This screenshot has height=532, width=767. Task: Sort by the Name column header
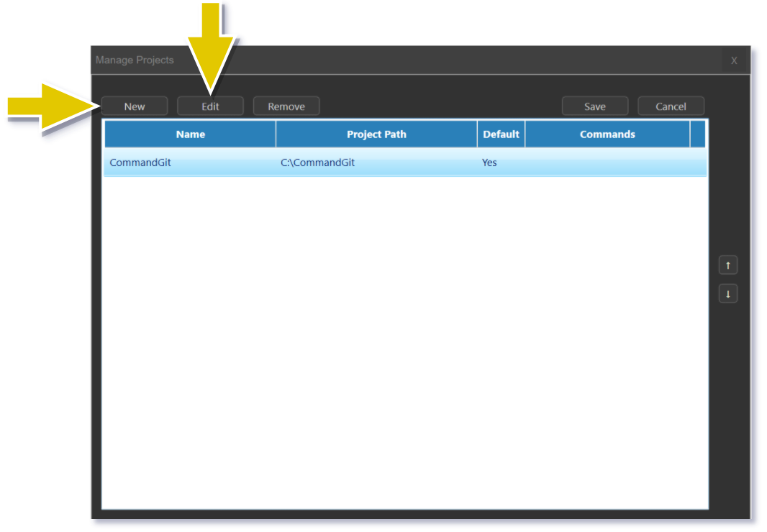(x=190, y=134)
